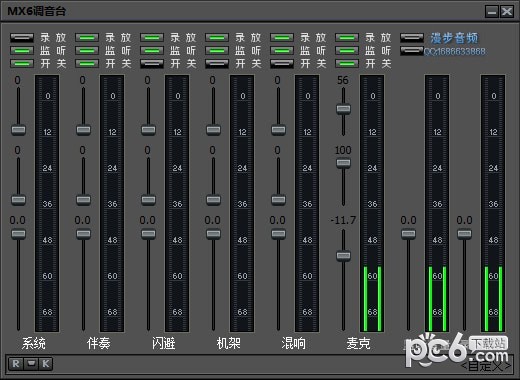Toggle 录放 for the 麦克 channel
520x380 pixels.
click(x=347, y=38)
